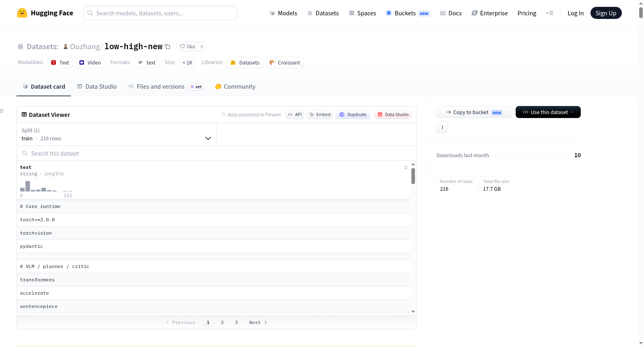644x347 pixels.
Task: Click the Duplicate button
Action: (353, 114)
